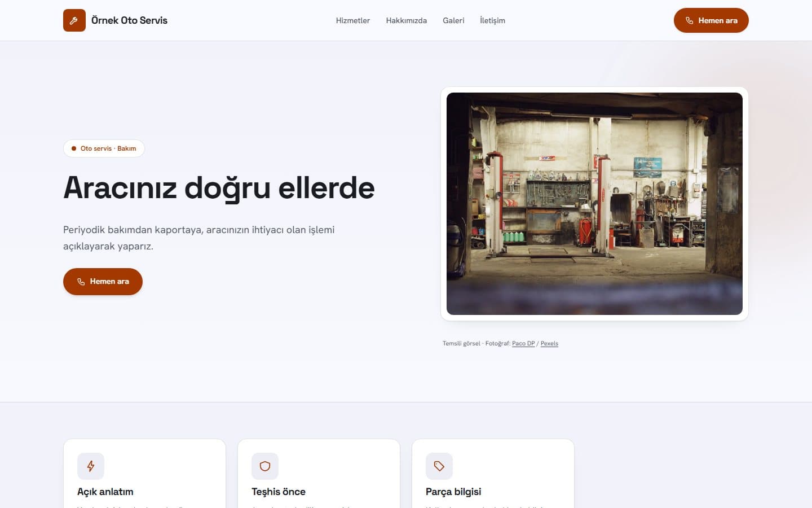Follow the Paco DP photographer link
Image resolution: width=812 pixels, height=508 pixels.
(x=523, y=343)
